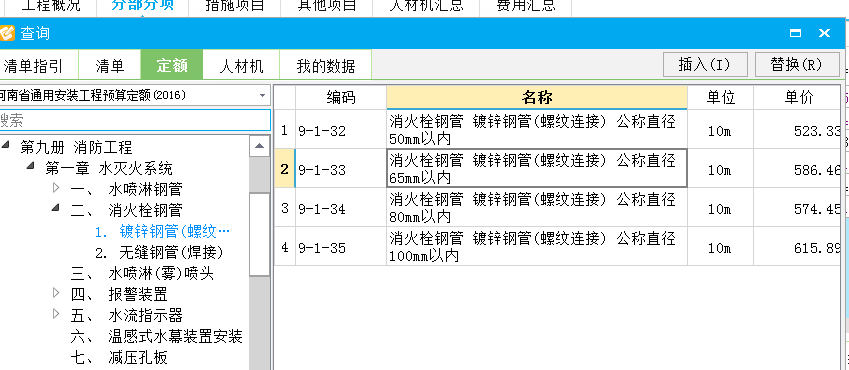Viewport: 849px width, 370px height.
Task: Click the 替换(R) button
Action: 796,64
